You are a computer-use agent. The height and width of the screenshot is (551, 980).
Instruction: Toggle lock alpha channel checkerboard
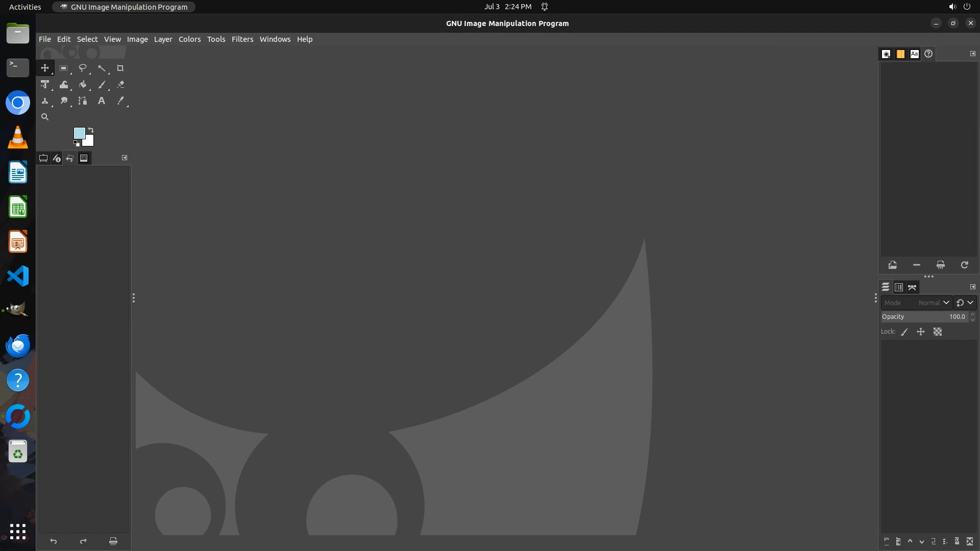[938, 332]
